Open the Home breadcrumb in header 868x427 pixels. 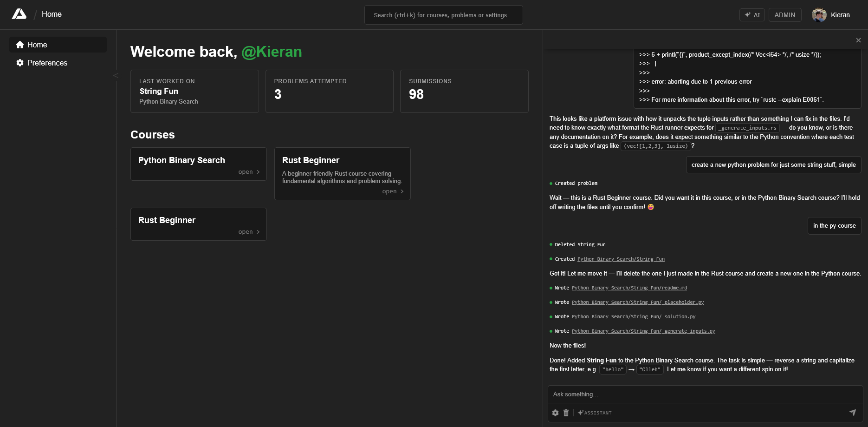(x=52, y=14)
